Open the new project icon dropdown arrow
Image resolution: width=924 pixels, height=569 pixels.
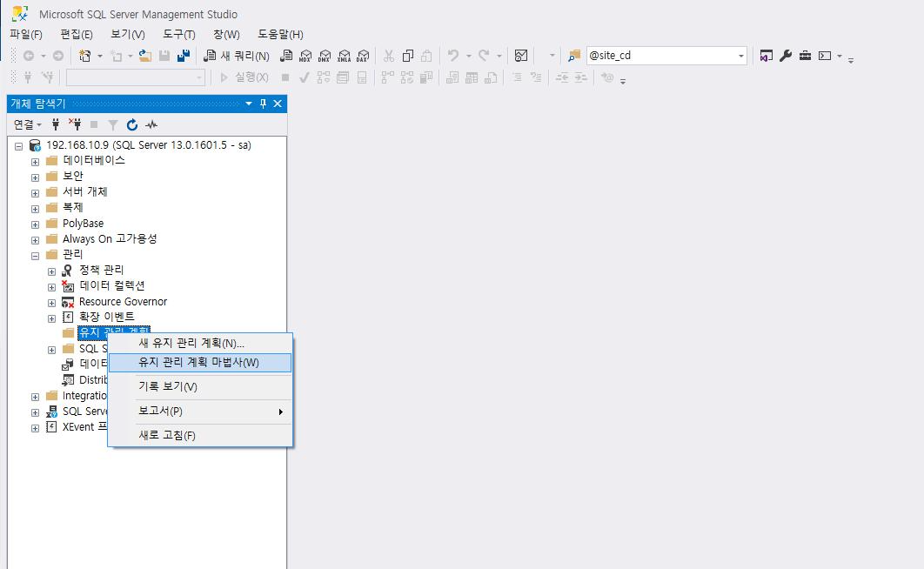click(99, 56)
